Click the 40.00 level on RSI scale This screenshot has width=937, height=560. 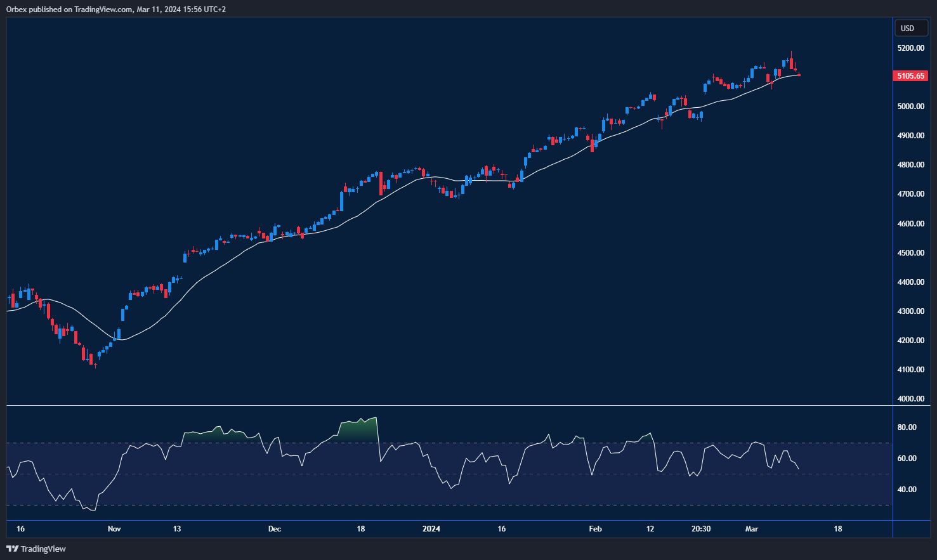pos(907,490)
